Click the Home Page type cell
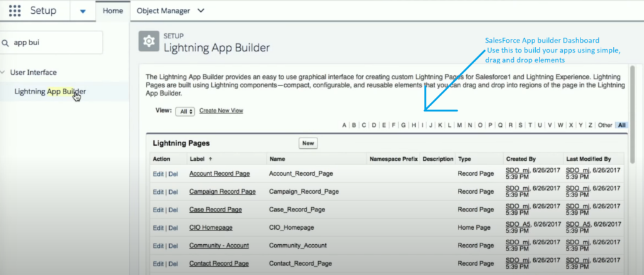The image size is (644, 275). coord(474,227)
